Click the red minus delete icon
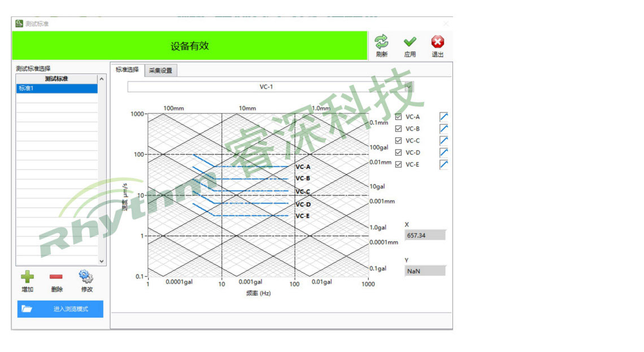The image size is (644, 352). tap(56, 277)
